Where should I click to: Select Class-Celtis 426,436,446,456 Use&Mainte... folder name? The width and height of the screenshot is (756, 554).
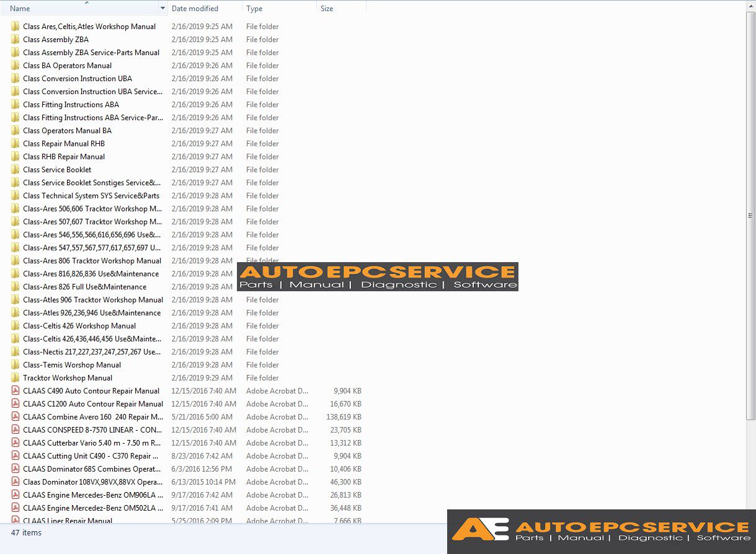tap(92, 339)
